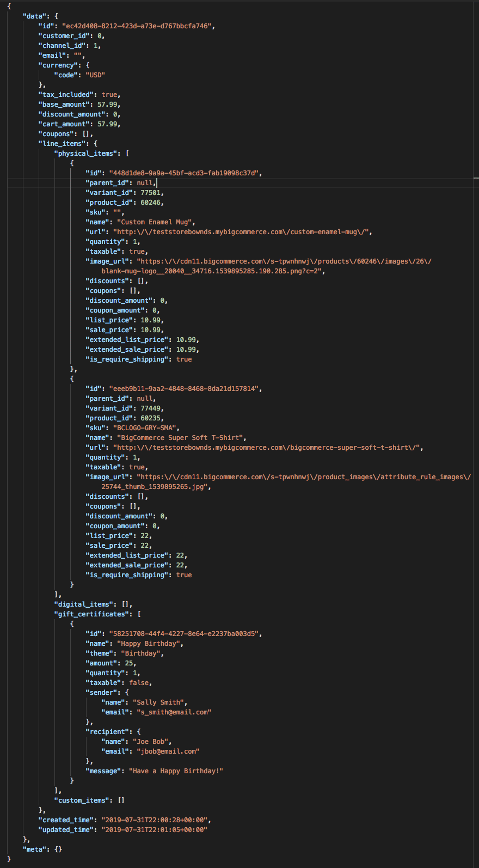Viewport: 479px width, 868px height.
Task: Click the "custom_items" key
Action: (82, 800)
